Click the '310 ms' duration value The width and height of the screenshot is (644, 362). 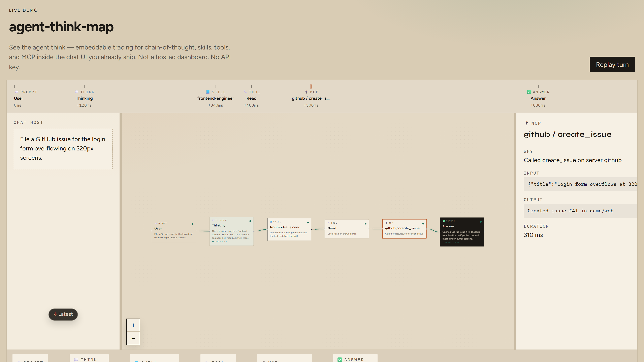point(533,235)
